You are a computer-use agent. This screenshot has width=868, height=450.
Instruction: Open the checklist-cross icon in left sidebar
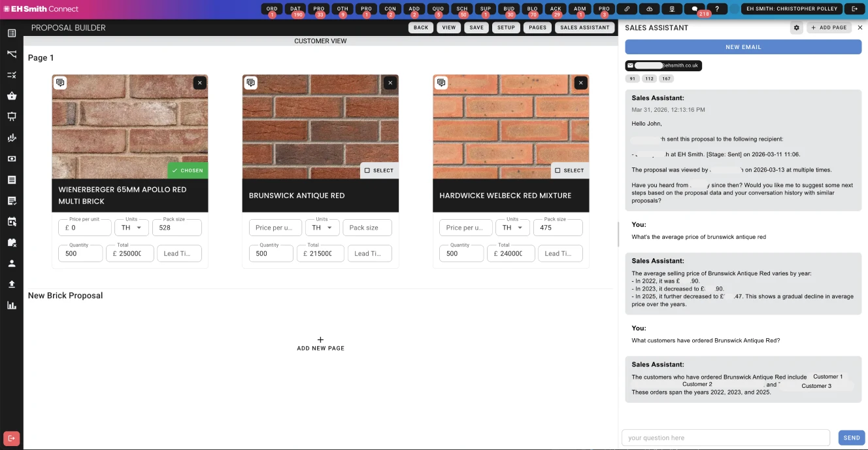(x=12, y=75)
